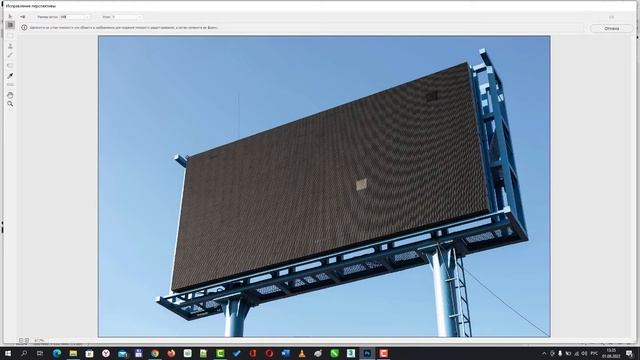Image resolution: width=640 pixels, height=360 pixels.
Task: Open the Windows notification center
Action: pyautogui.click(x=630, y=353)
